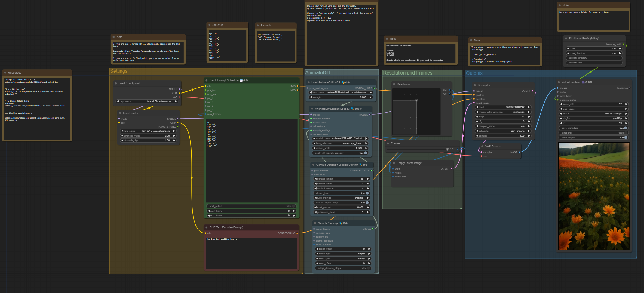Click the Frames slider handle
Screen dimensions: 644x293
pos(447,149)
